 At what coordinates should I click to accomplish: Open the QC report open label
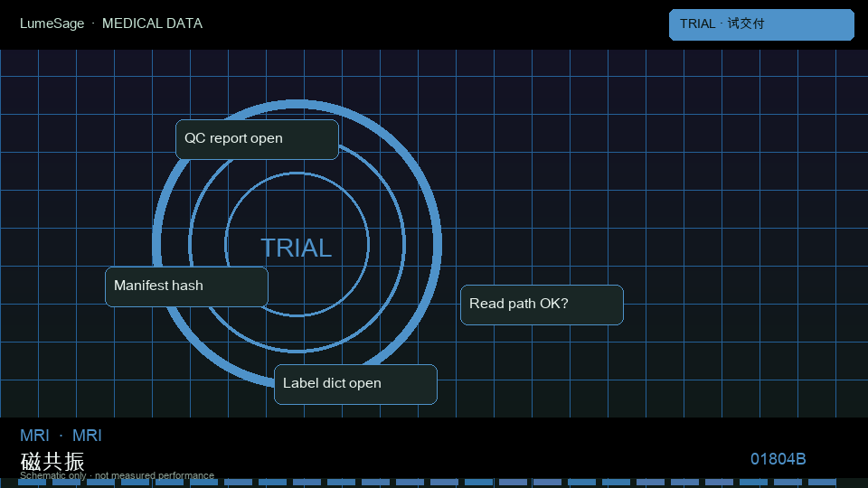coord(257,139)
